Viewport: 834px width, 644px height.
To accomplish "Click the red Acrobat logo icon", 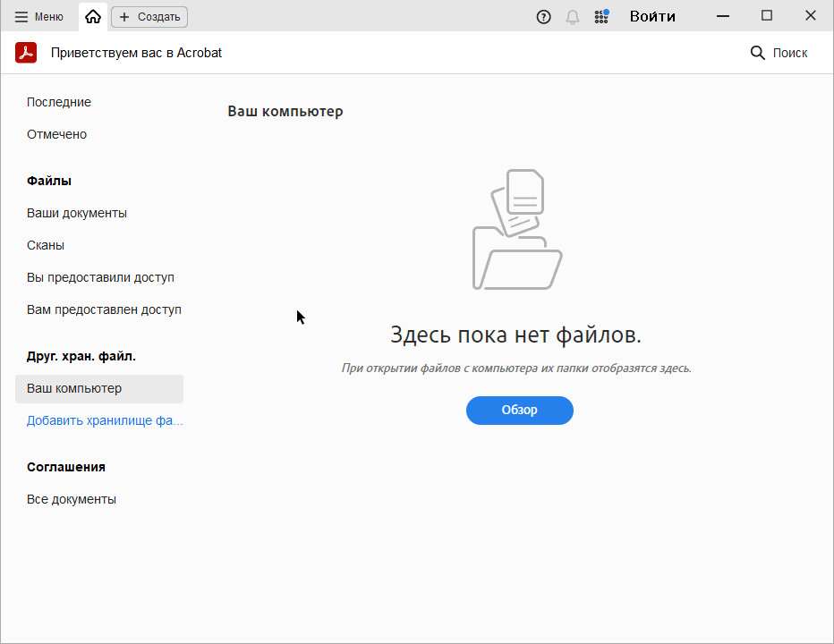I will click(x=26, y=53).
